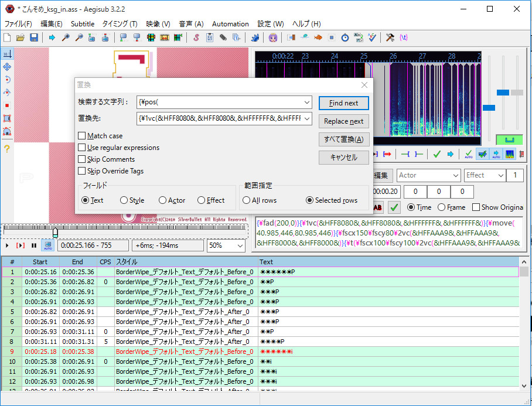This screenshot has height=406, width=532.
Task: Go to next line blue arrow in audio toolbar
Action: point(450,154)
